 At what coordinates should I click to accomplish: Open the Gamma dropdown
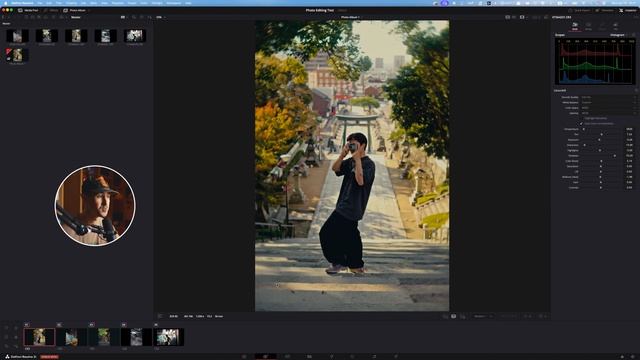tap(608, 113)
